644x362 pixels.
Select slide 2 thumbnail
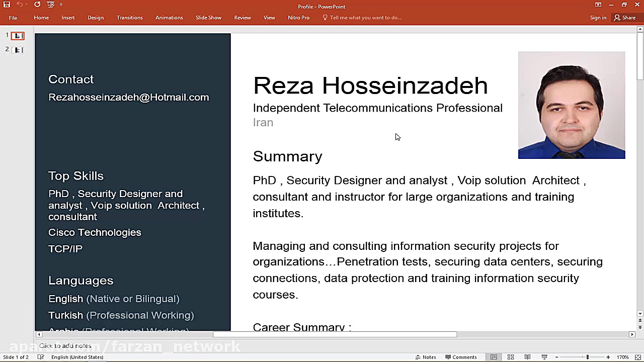point(18,50)
